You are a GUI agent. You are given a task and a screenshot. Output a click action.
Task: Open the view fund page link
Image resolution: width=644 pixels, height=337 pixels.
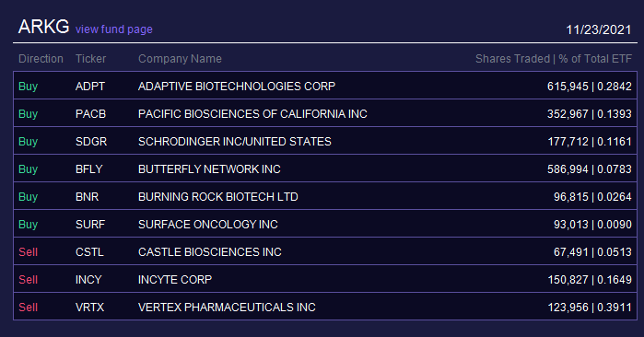(x=113, y=29)
